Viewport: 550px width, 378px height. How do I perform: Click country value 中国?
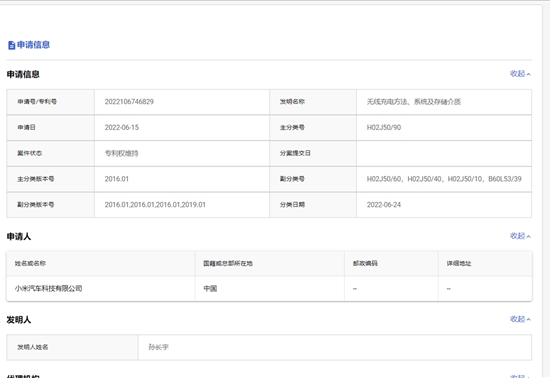(x=210, y=289)
